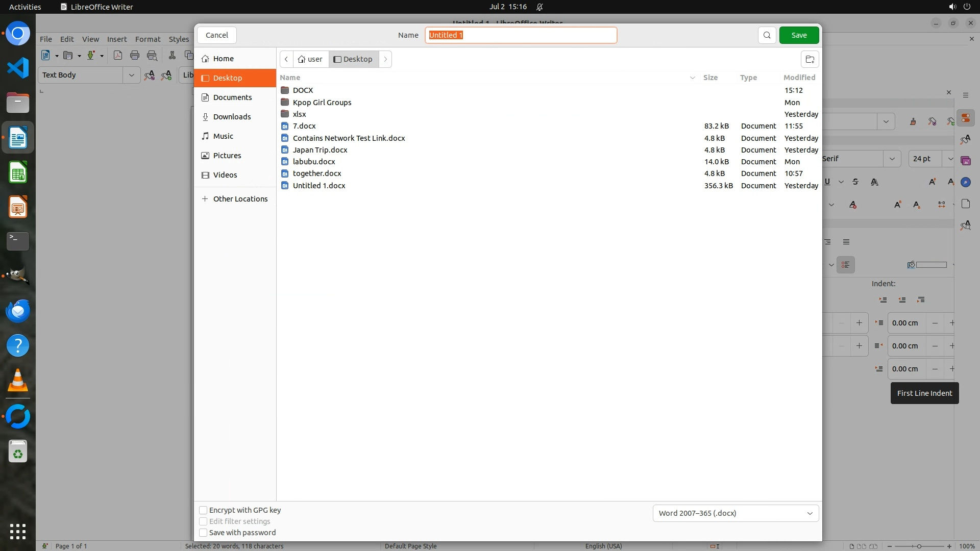Open the Word 2007–365 file type dropdown
The image size is (980, 551).
[x=736, y=513]
